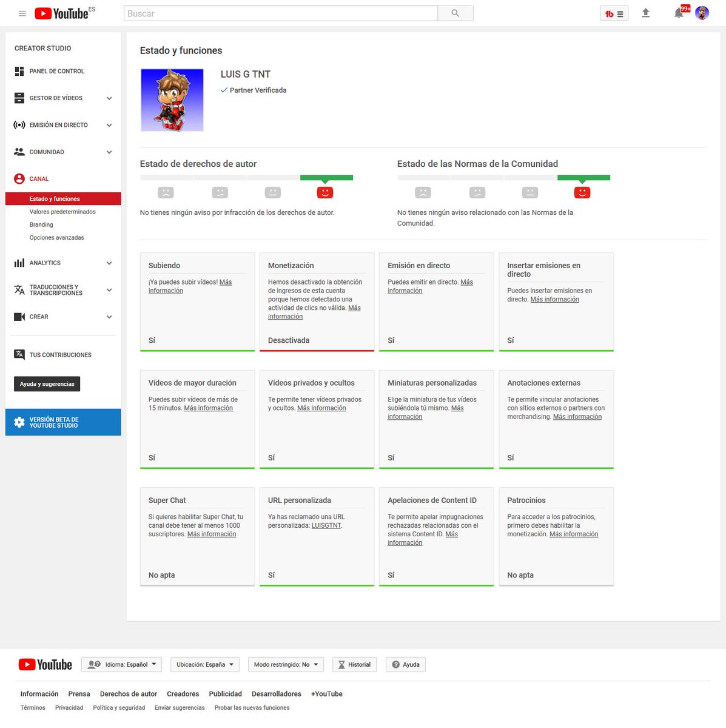
Task: Click the hourglass icon in Historial
Action: pos(341,664)
